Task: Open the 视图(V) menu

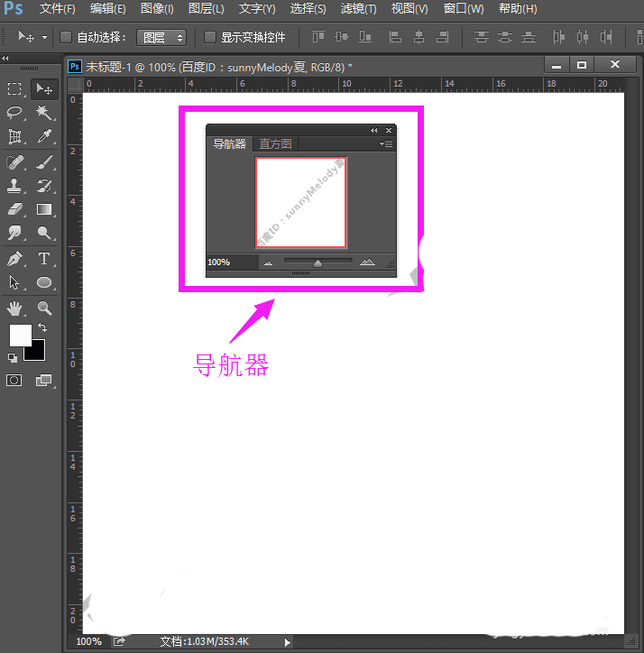Action: (x=409, y=9)
